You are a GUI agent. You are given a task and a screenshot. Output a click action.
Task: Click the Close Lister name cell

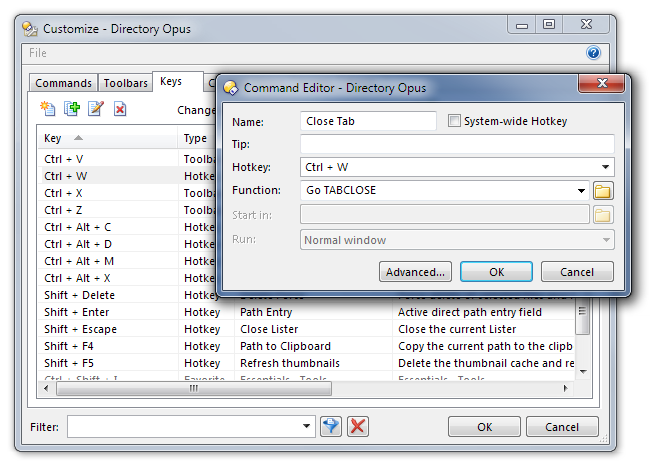(269, 329)
